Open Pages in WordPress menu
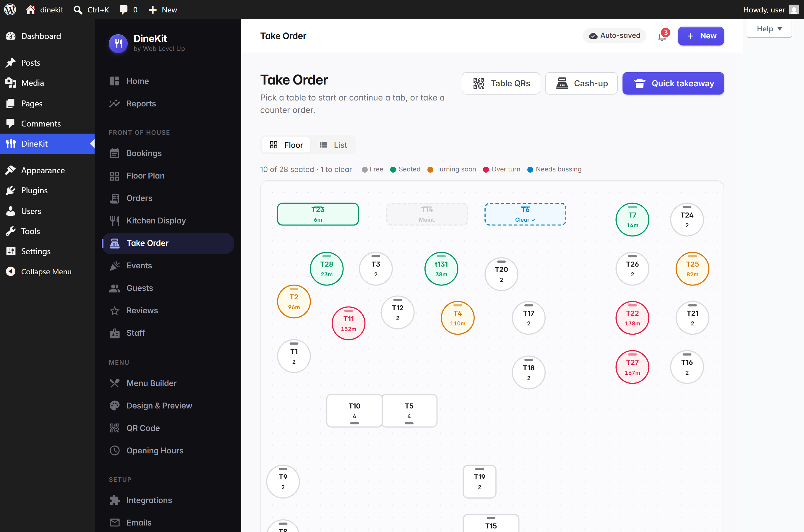Image resolution: width=804 pixels, height=532 pixels. [x=47, y=103]
